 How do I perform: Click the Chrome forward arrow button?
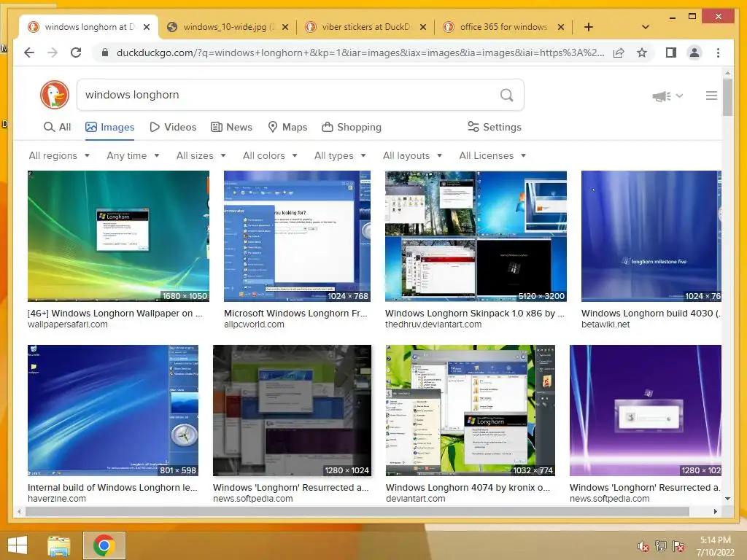pyautogui.click(x=53, y=52)
